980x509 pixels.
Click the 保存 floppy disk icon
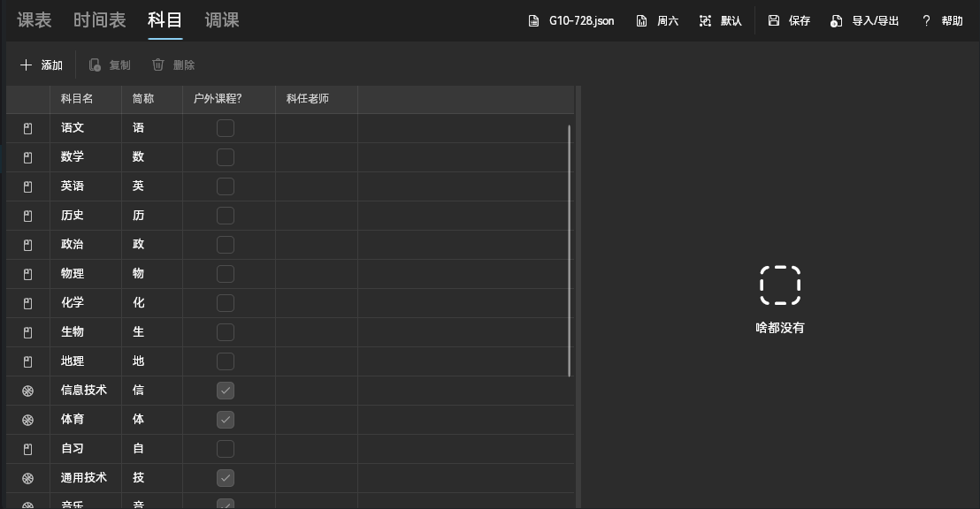coord(774,21)
